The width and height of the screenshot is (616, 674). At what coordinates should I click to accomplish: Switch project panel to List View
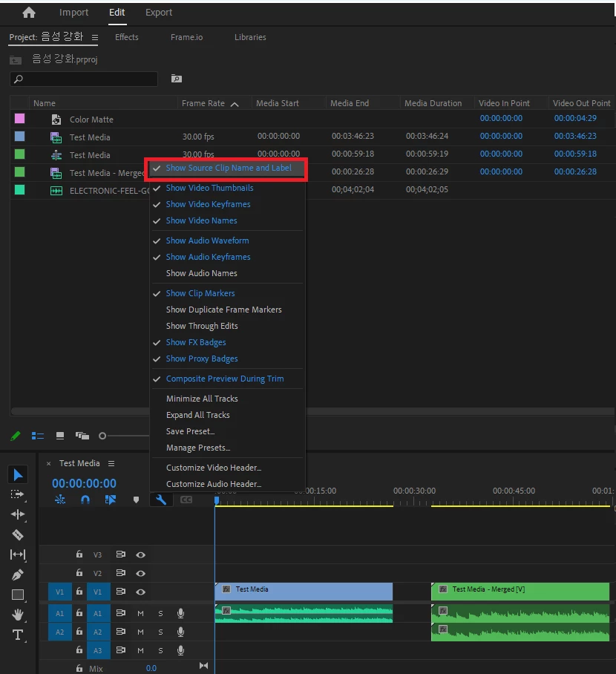[x=38, y=436]
